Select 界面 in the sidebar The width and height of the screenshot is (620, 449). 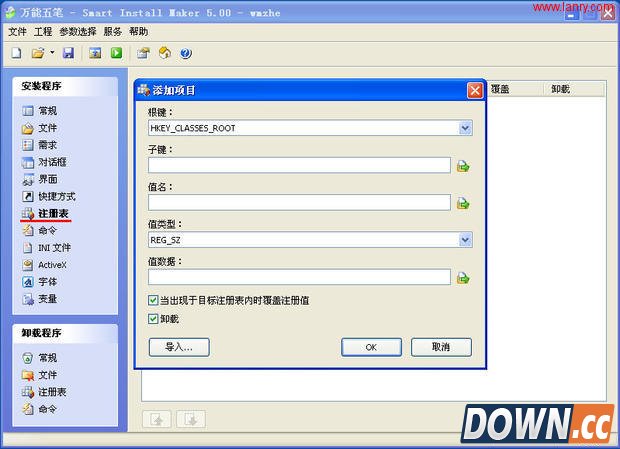tap(40, 179)
